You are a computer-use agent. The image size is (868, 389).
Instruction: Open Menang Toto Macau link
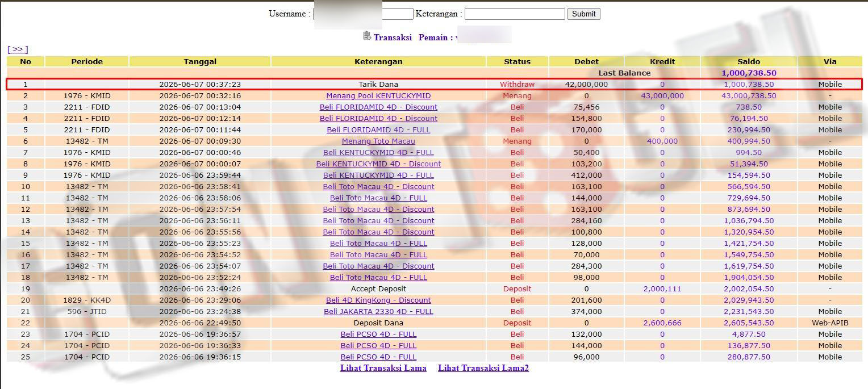(378, 141)
